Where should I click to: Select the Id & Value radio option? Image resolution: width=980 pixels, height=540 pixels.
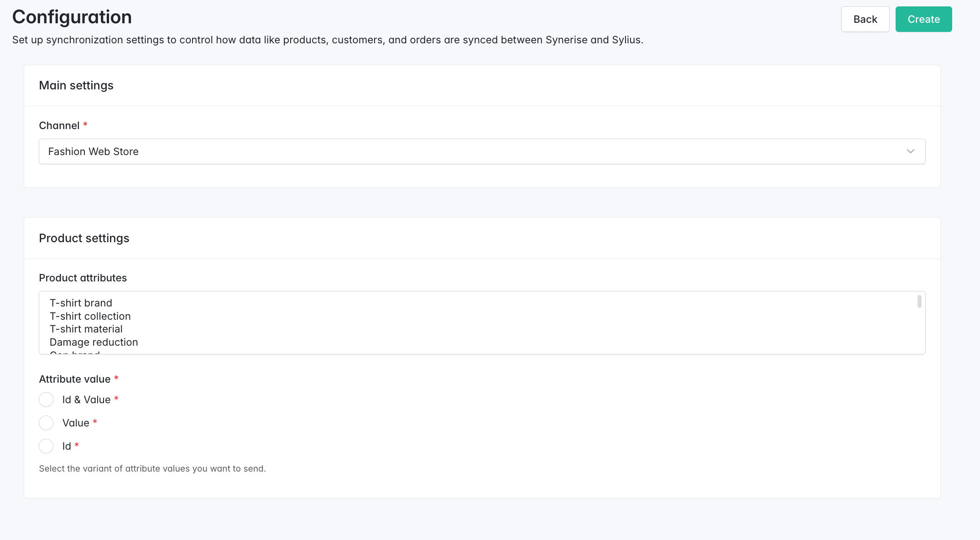coord(46,400)
